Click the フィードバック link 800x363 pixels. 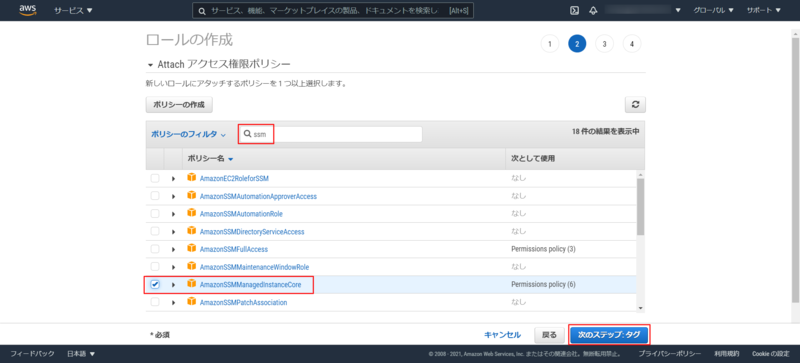[32, 354]
